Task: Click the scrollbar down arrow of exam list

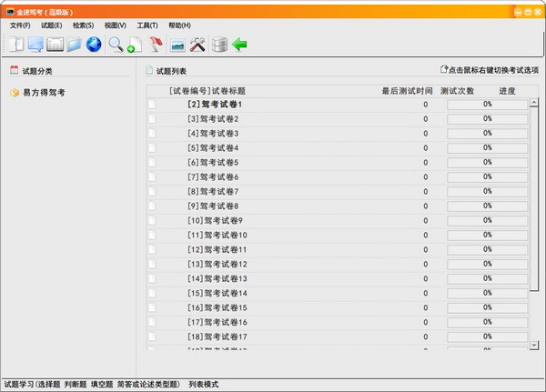Action: click(534, 345)
